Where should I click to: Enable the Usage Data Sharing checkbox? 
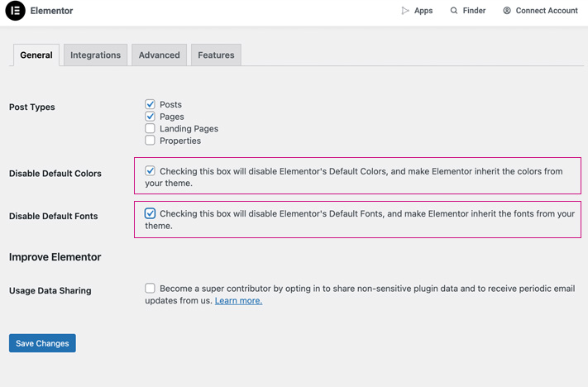(150, 288)
